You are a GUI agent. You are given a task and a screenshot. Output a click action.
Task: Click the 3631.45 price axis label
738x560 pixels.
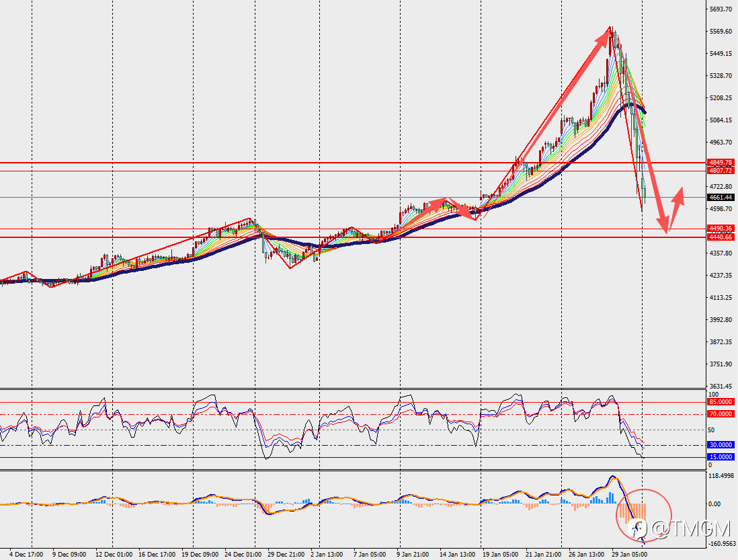721,386
